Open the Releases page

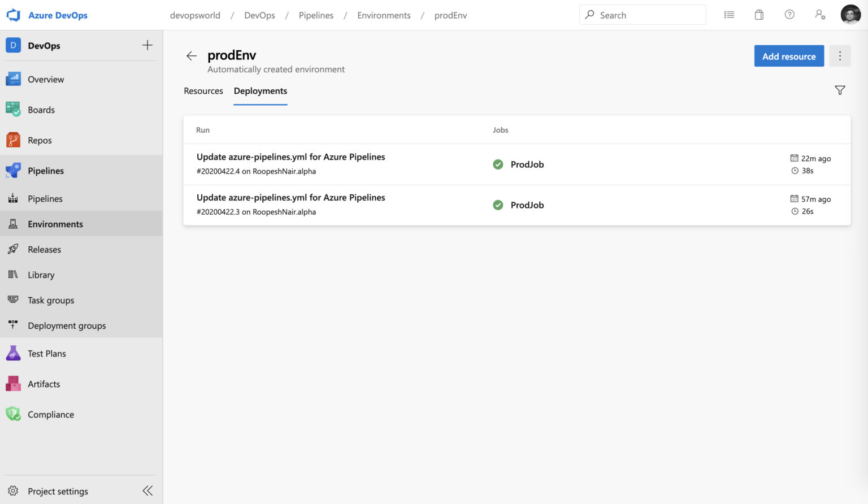coord(44,249)
